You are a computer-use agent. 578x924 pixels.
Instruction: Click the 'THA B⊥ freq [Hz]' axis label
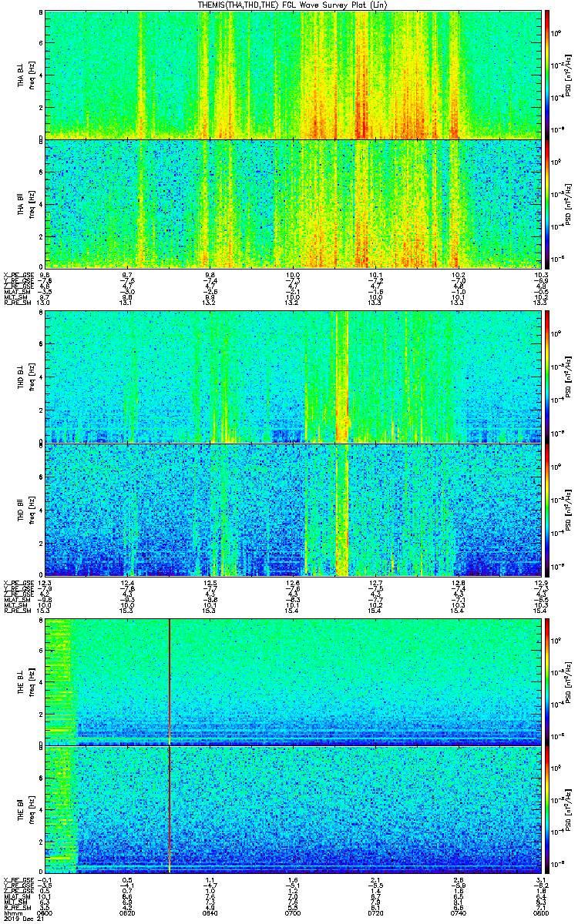click(x=25, y=75)
